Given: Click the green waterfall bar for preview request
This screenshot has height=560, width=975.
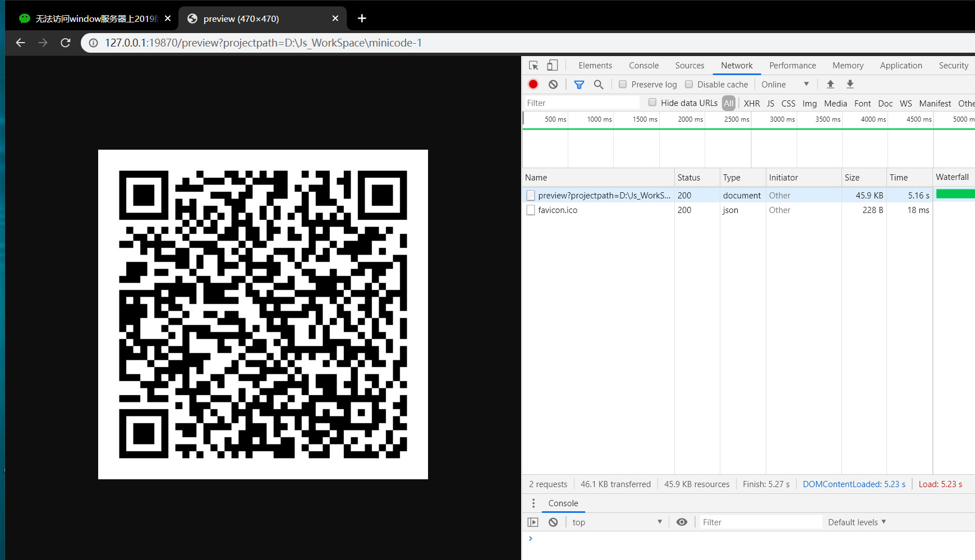Looking at the screenshot, I should pos(955,194).
